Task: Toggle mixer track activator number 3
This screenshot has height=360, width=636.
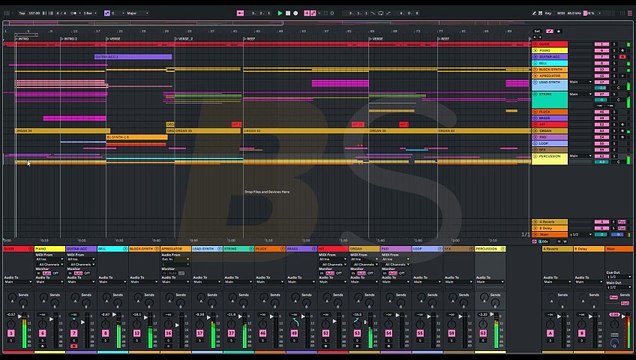Action: (x=11, y=333)
